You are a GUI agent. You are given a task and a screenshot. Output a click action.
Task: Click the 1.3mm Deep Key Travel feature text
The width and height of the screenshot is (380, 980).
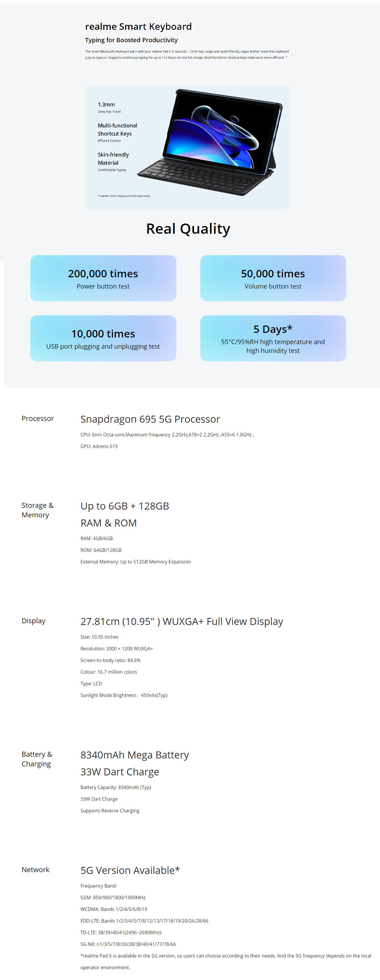tap(106, 105)
